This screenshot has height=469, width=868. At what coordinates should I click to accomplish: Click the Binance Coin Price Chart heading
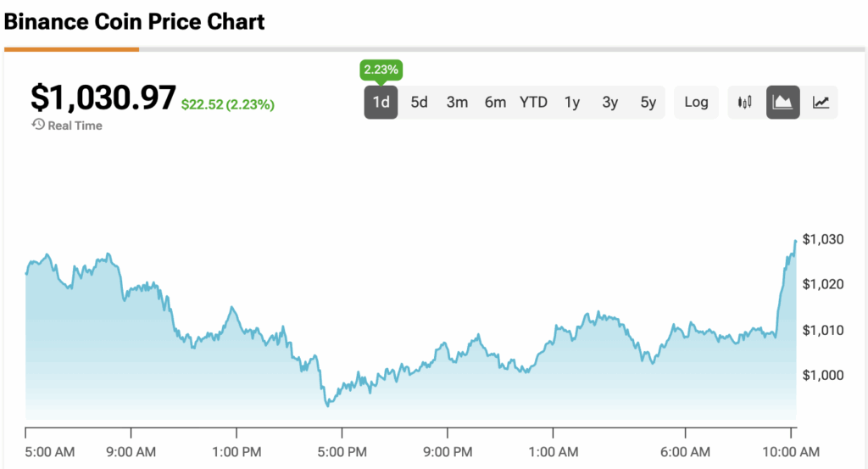(134, 22)
